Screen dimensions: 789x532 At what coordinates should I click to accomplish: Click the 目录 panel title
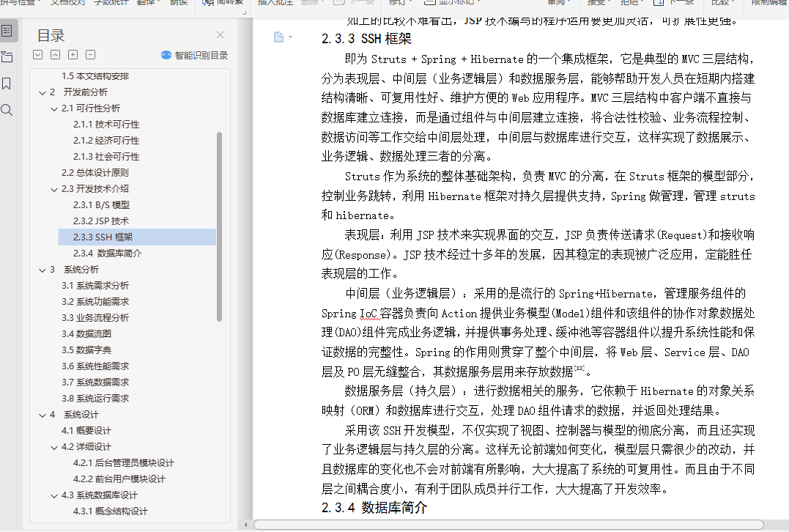point(51,36)
